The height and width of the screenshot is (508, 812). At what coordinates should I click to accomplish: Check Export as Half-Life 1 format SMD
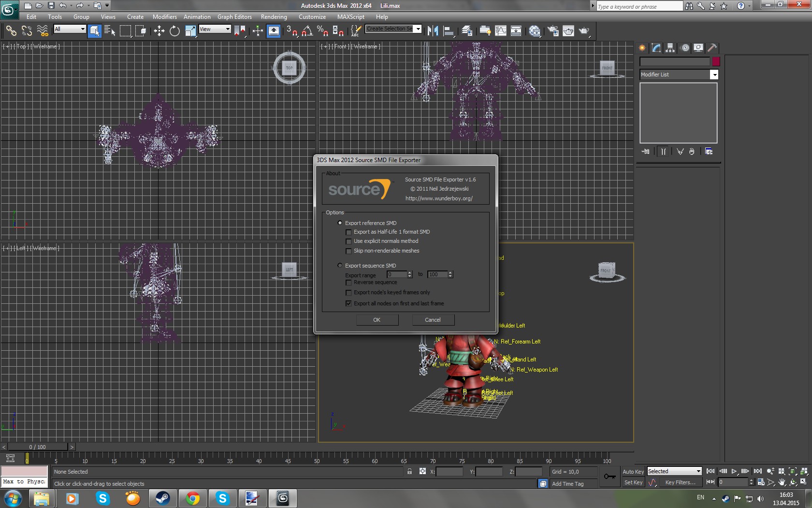pyautogui.click(x=348, y=232)
